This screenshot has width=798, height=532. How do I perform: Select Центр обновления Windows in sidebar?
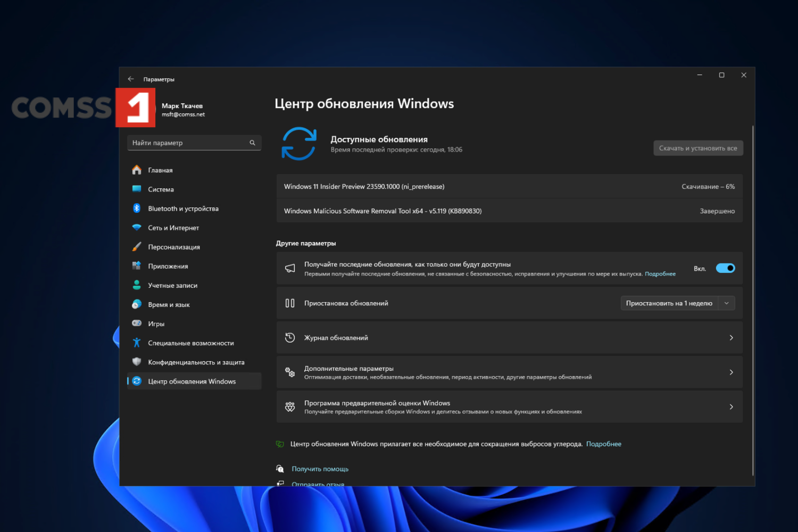pyautogui.click(x=192, y=381)
